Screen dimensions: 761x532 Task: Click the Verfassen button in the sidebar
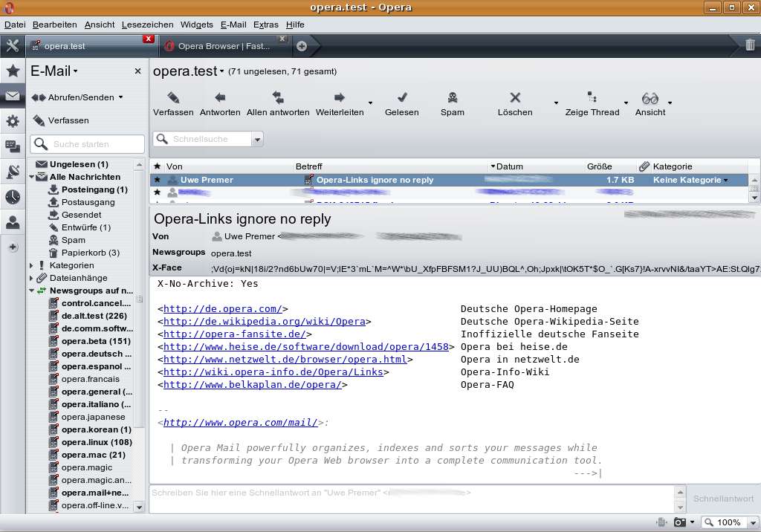coord(61,120)
